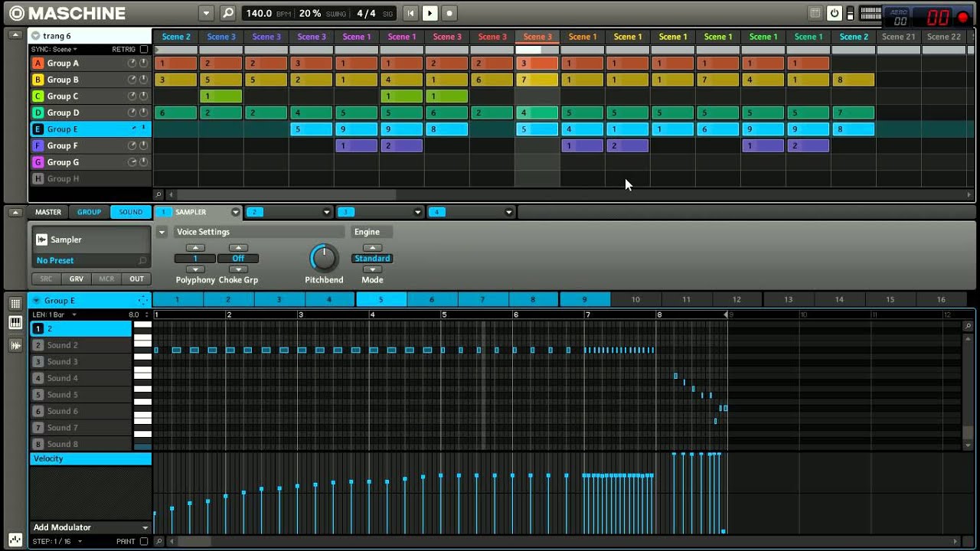Click the Group E target crosshair icon
The width and height of the screenshot is (980, 551).
(142, 301)
